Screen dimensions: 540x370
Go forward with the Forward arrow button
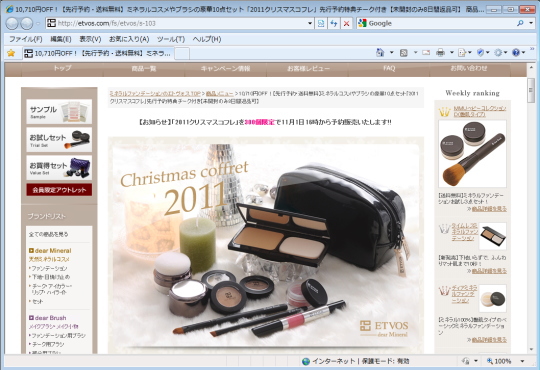(27, 23)
